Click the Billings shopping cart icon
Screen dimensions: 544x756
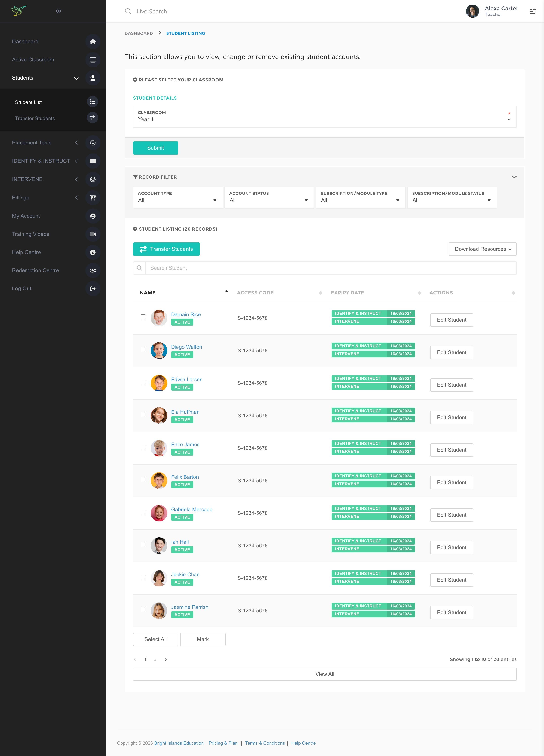[93, 198]
